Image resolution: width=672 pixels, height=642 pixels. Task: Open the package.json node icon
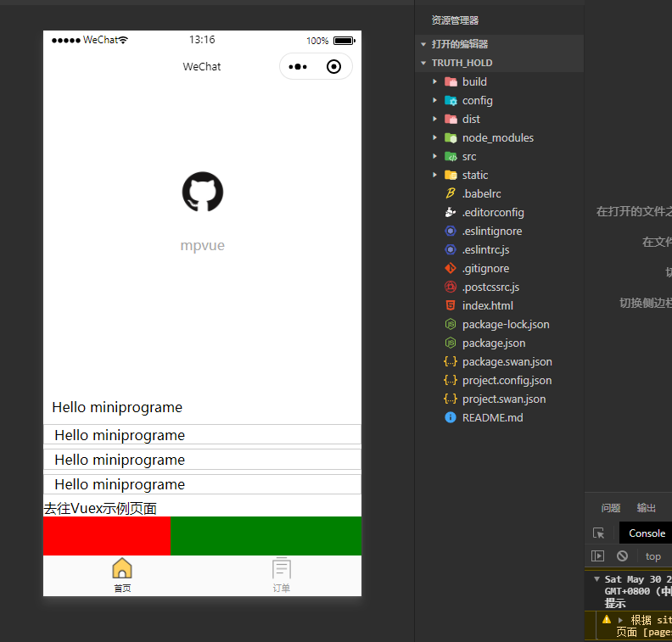coord(451,343)
